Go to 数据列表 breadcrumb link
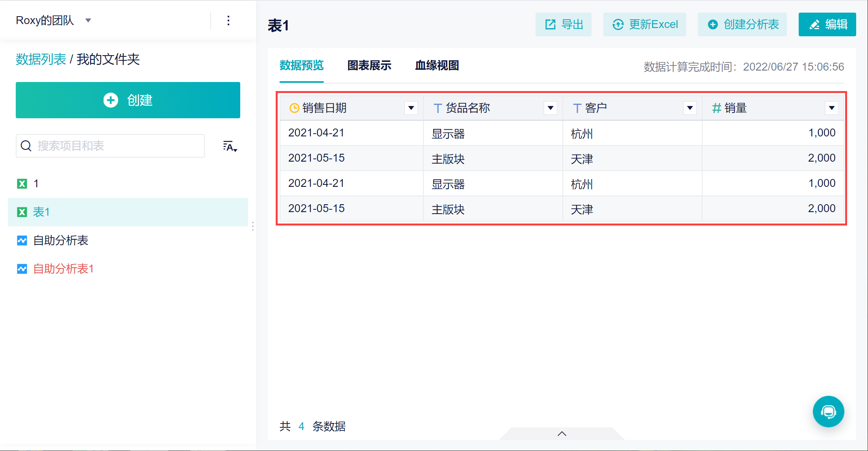 coord(41,59)
